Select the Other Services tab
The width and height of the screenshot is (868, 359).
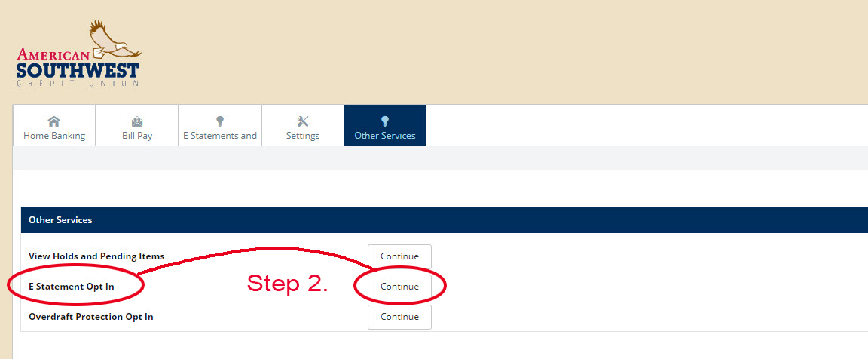385,125
